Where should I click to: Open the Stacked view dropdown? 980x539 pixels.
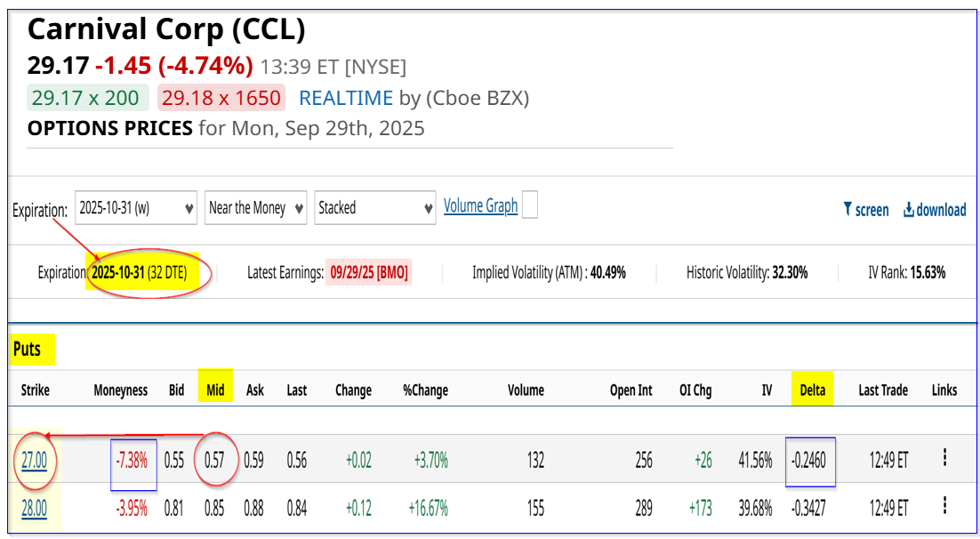point(375,207)
